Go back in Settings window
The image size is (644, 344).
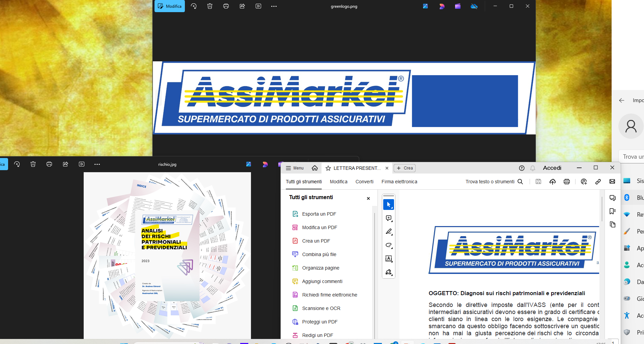622,100
